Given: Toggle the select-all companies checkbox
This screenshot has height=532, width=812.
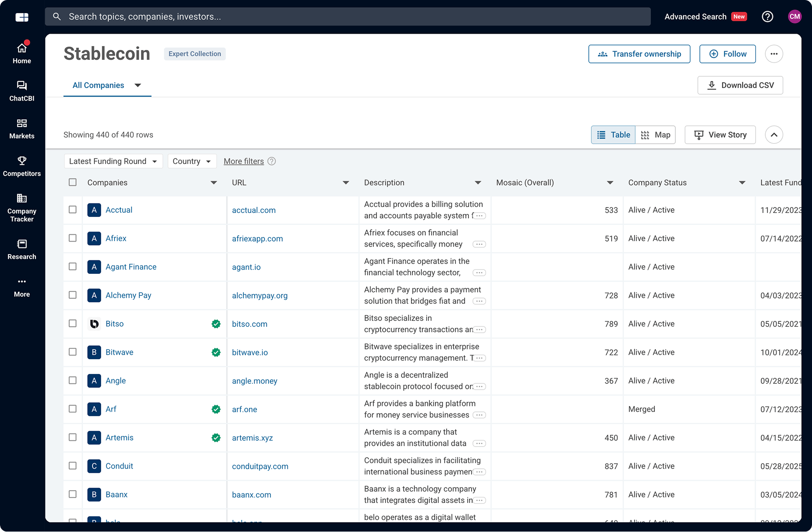Looking at the screenshot, I should [x=73, y=182].
